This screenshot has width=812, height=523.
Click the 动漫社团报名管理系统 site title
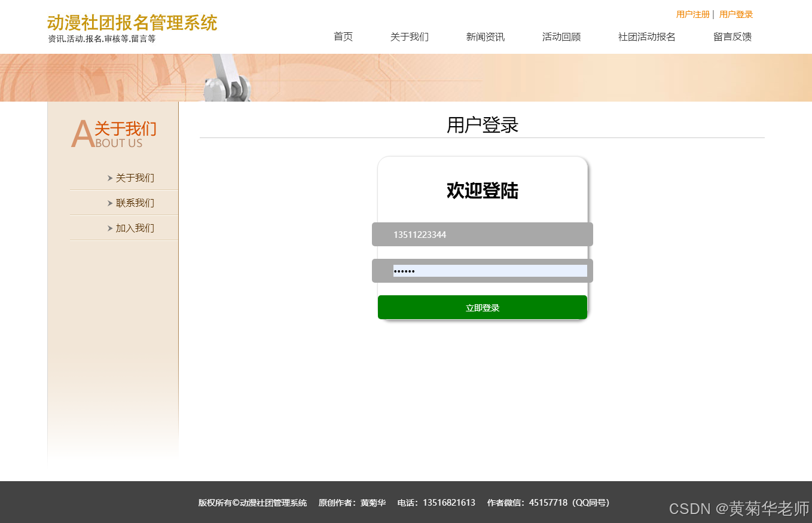pos(132,23)
